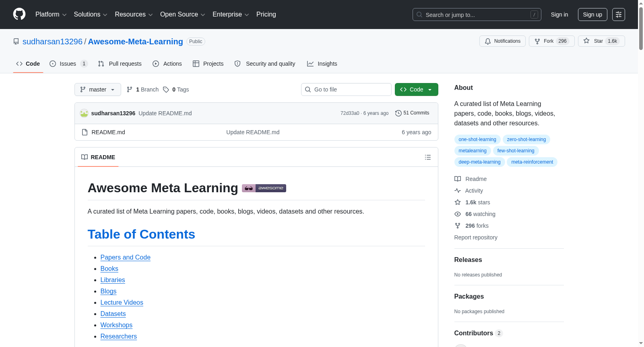Jump to the Datasets section
This screenshot has height=347, width=644.
113,314
